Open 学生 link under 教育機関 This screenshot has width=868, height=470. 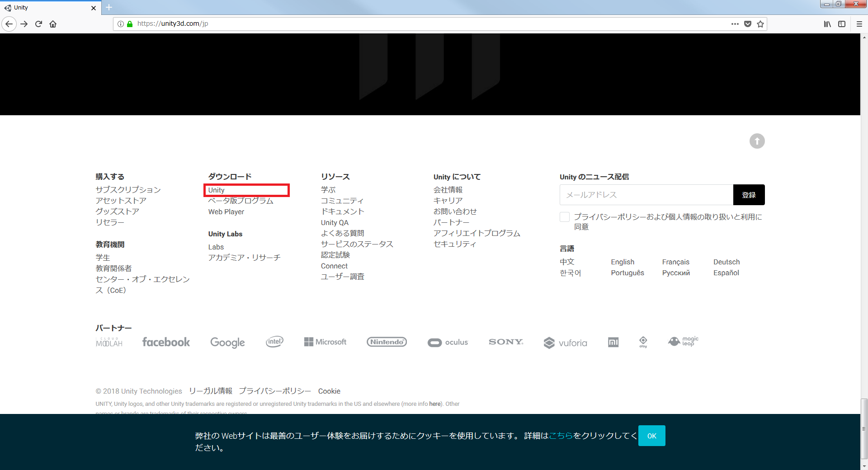pyautogui.click(x=103, y=258)
